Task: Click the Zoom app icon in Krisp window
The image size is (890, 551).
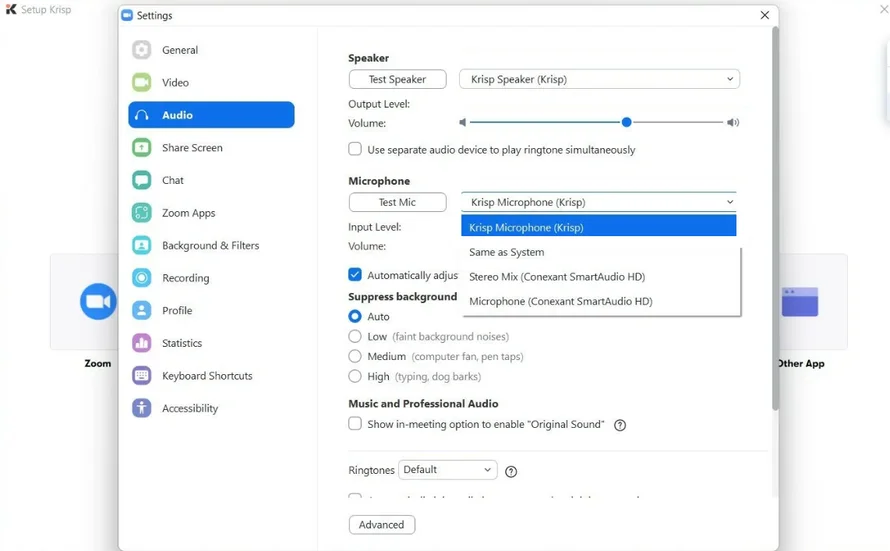Action: tap(98, 301)
